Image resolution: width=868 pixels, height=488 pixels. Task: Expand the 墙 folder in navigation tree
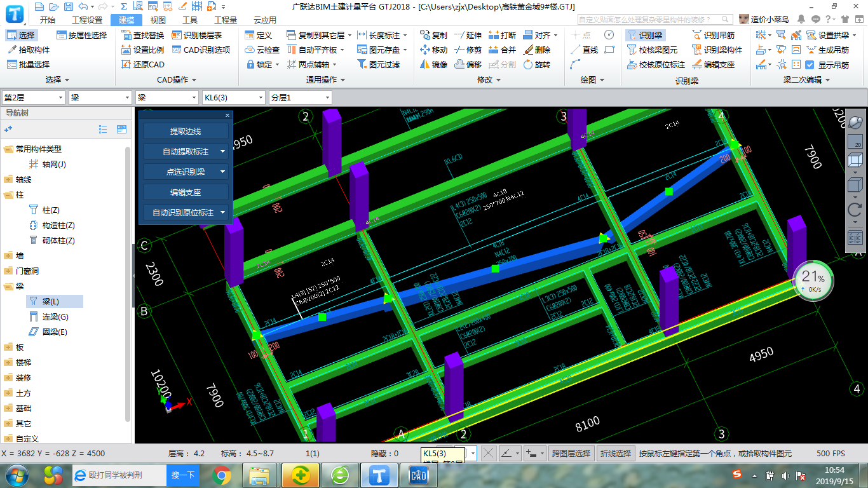coord(8,255)
